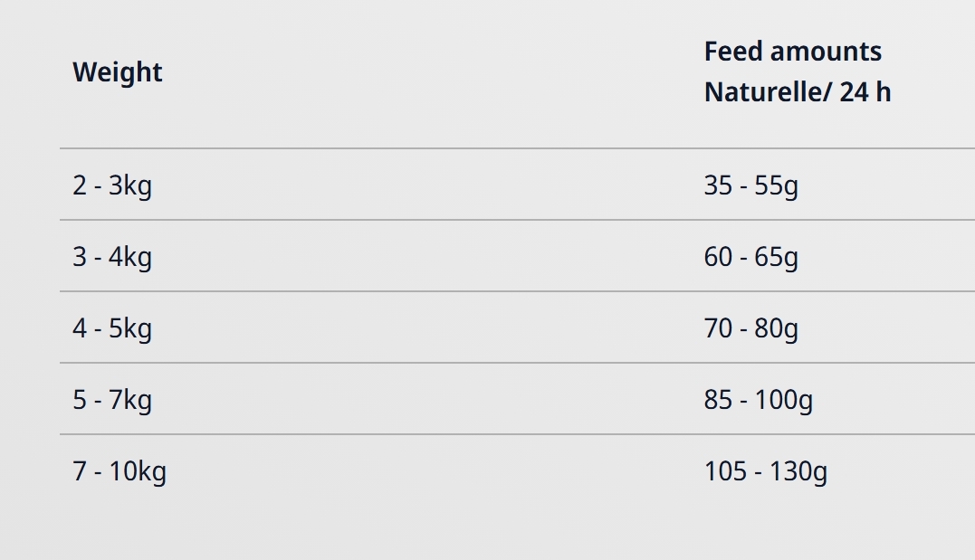Click the "10kg" upper weight value
Screen dimensions: 975x560
click(x=138, y=471)
